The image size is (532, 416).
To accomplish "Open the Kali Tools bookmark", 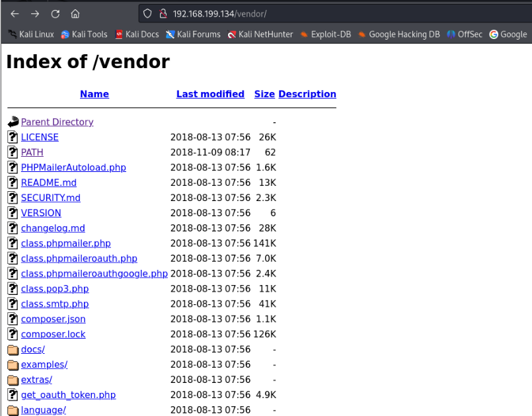I will (x=84, y=34).
